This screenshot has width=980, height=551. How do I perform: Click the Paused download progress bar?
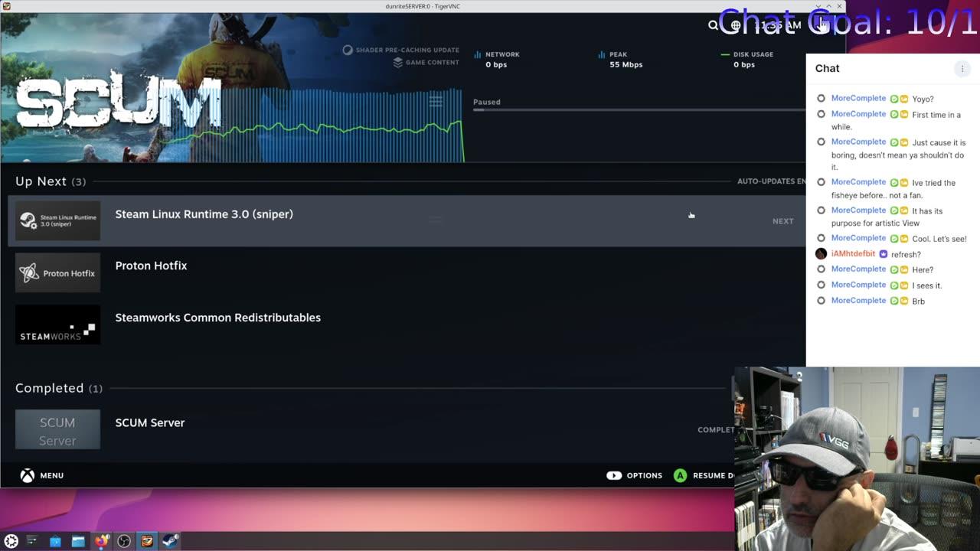click(x=639, y=110)
